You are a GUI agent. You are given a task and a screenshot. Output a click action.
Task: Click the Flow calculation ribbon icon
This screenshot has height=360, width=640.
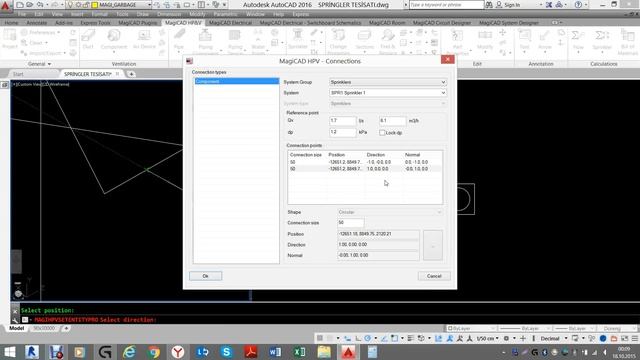(578, 40)
